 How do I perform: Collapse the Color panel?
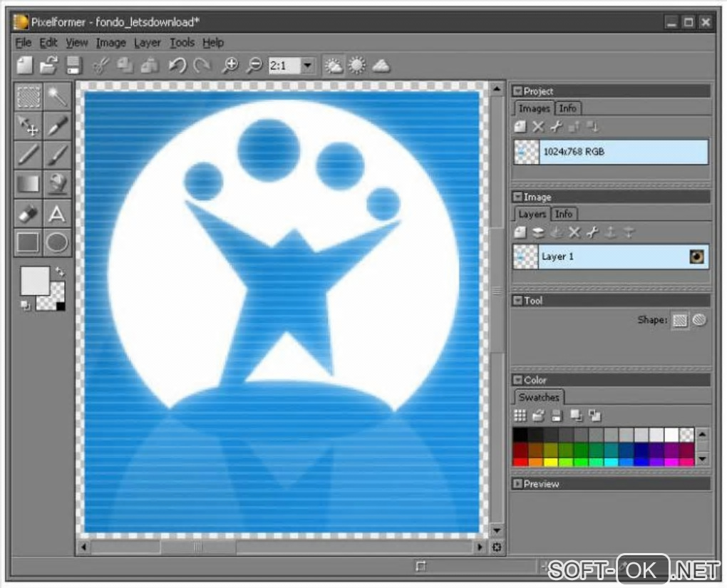tap(517, 380)
